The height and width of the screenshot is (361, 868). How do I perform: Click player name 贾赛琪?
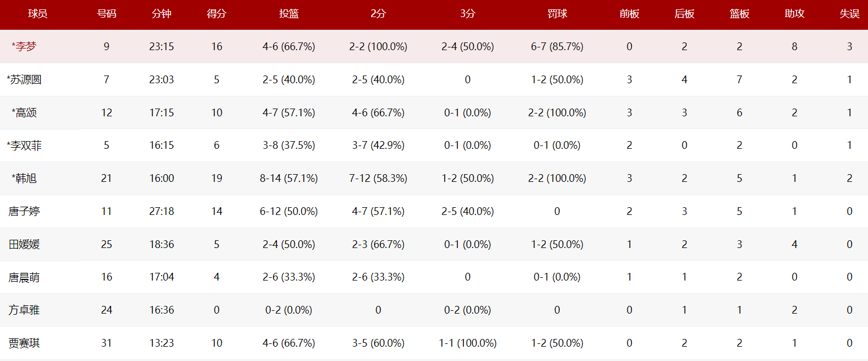click(24, 343)
